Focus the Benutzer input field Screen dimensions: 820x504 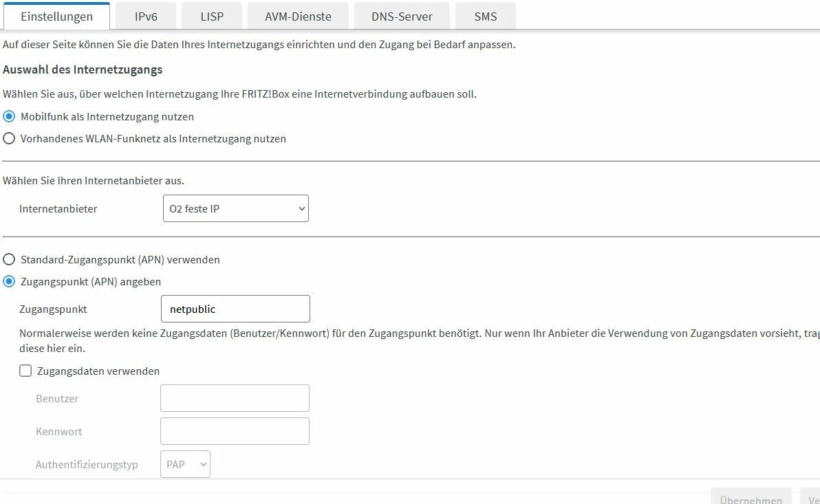(x=235, y=398)
